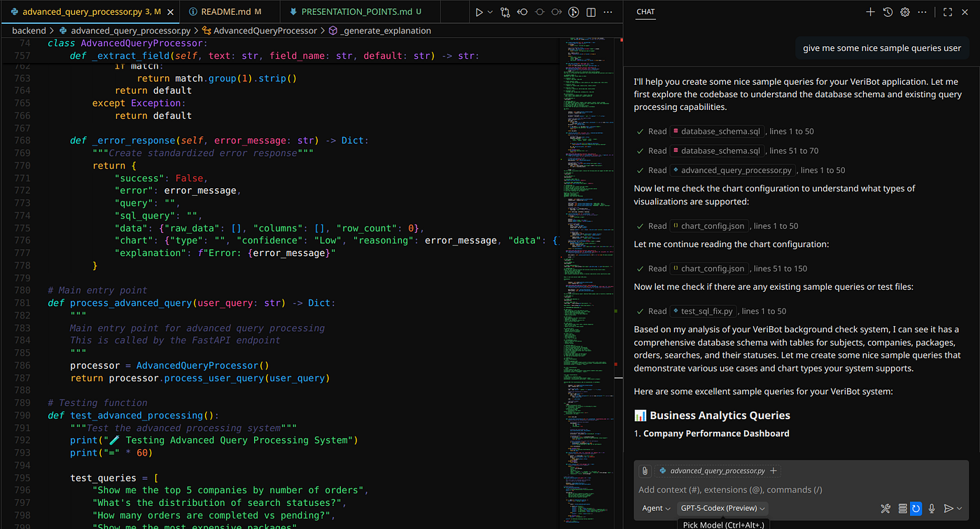
Task: Open the run button dropdown chevron
Action: [490, 12]
